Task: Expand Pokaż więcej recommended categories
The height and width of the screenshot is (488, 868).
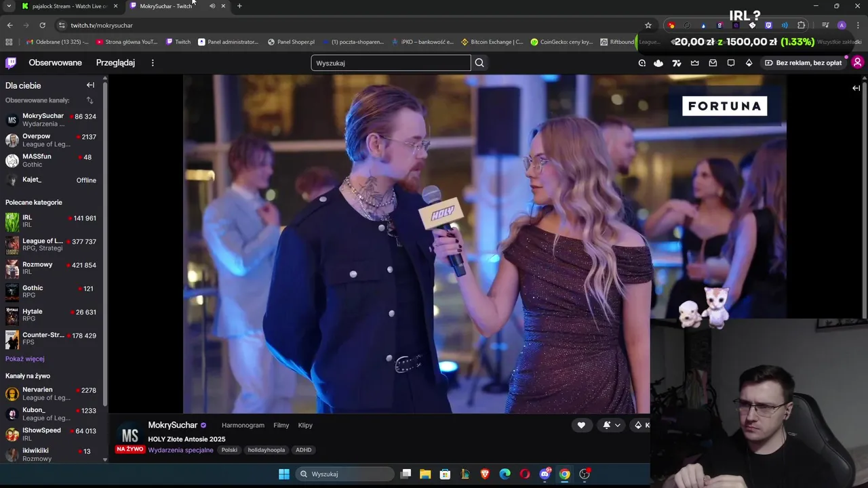Action: [x=25, y=359]
